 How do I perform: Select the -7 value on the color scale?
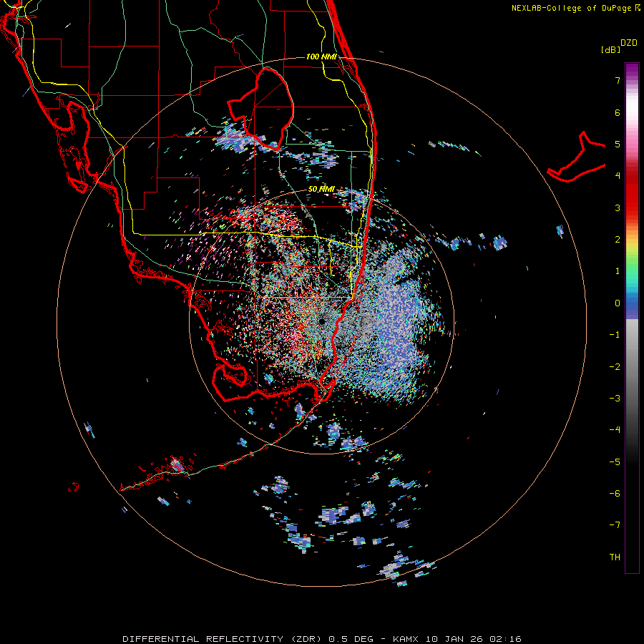point(615,525)
